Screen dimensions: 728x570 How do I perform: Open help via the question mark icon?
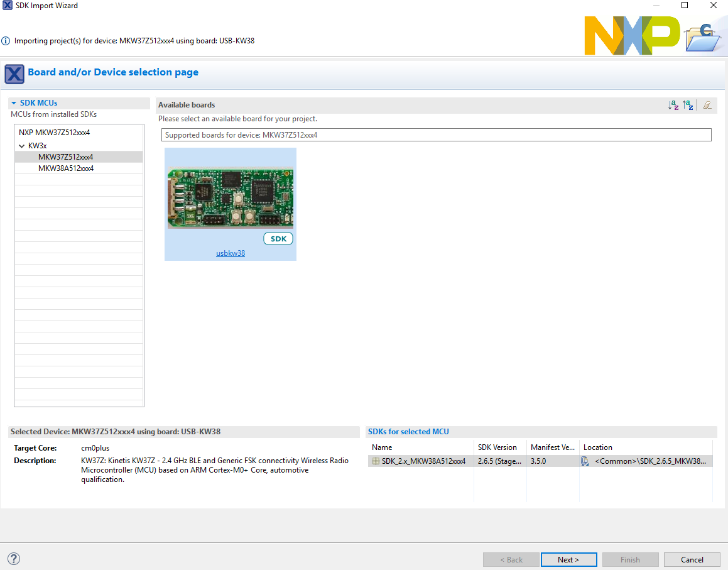click(x=13, y=558)
